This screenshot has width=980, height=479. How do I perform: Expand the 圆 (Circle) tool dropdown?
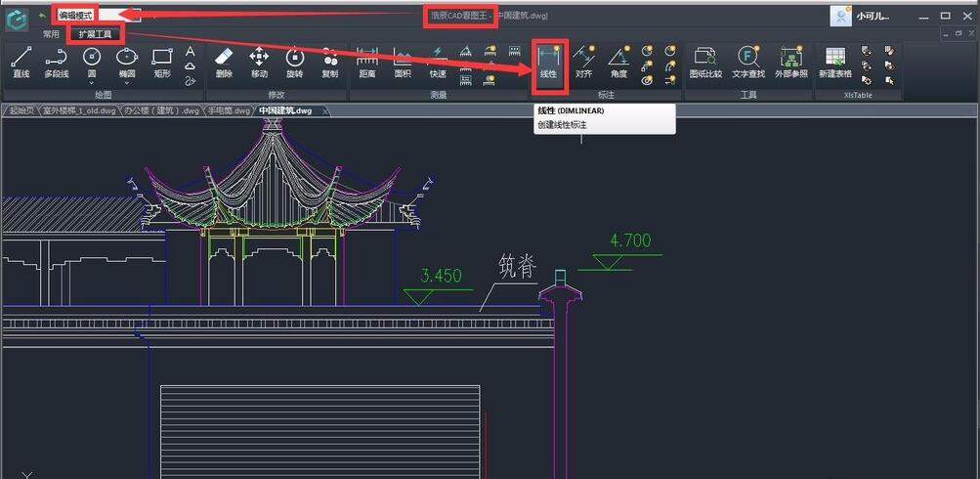(92, 83)
